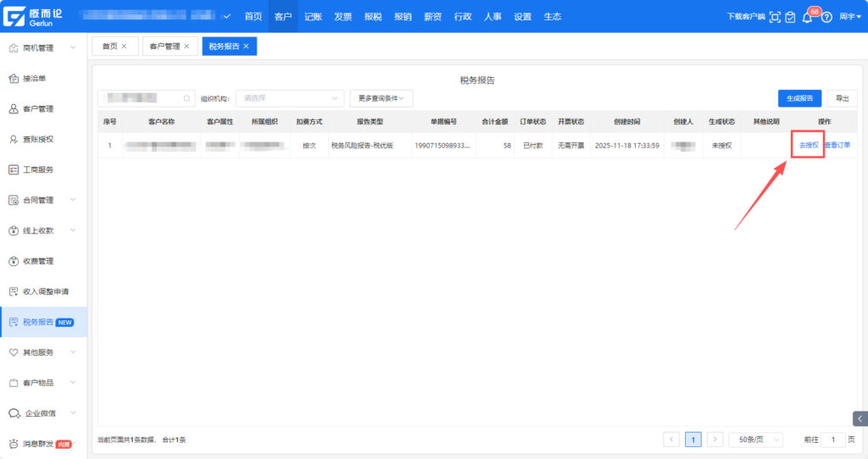Open the 组织机构 dropdown selector

coord(290,98)
